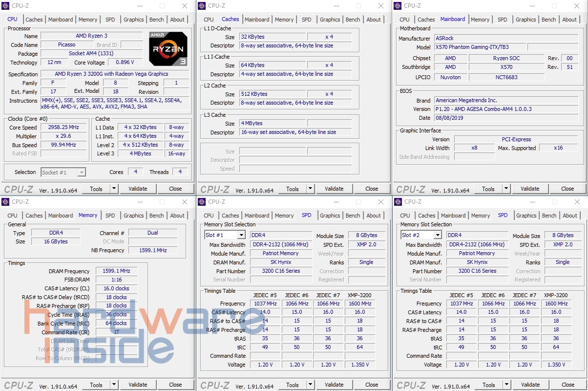
Task: Open Memory tab in Caches window
Action: pyautogui.click(x=284, y=20)
